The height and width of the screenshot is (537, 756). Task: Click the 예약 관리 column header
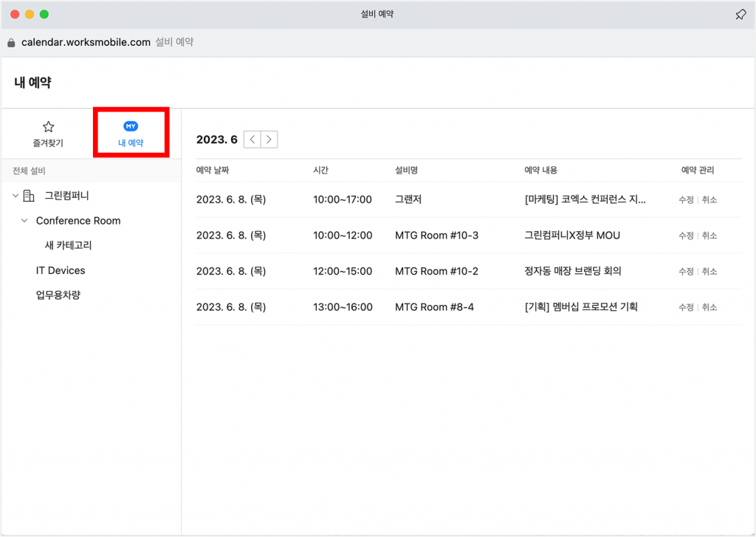pos(698,170)
